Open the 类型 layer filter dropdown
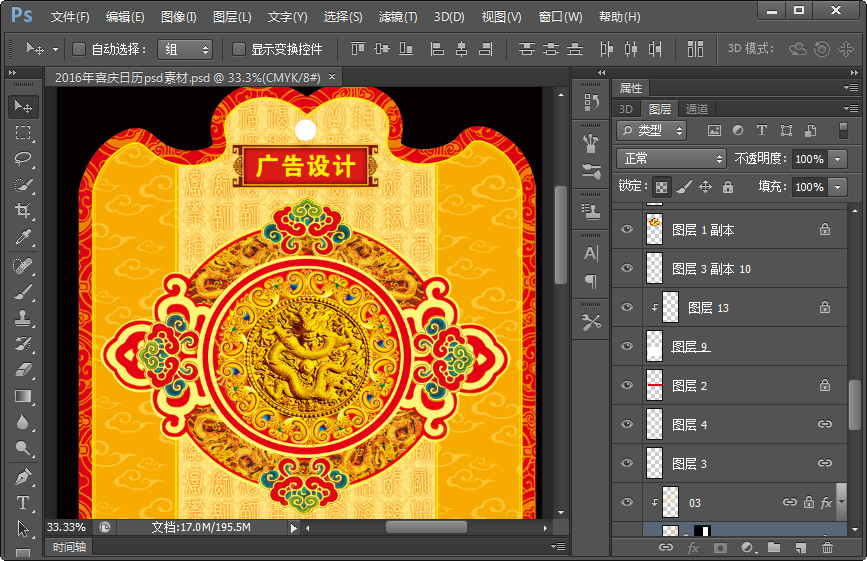Image resolution: width=867 pixels, height=561 pixels. (x=651, y=130)
